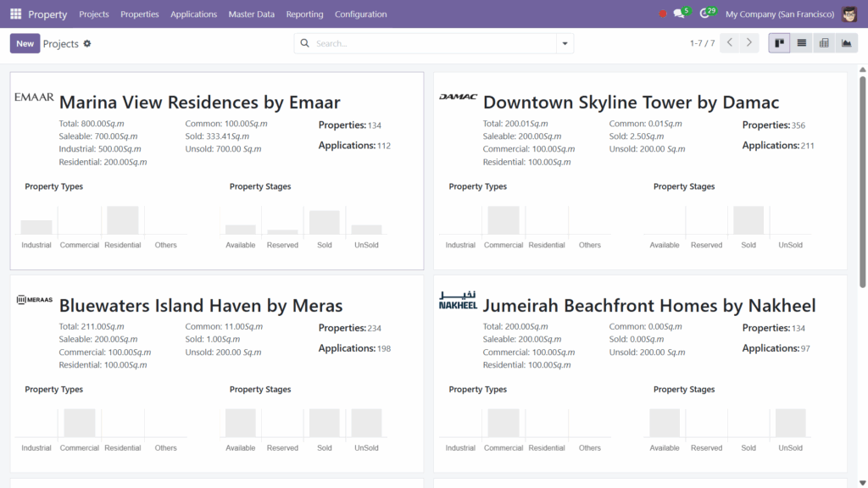Click Common: 11.00Sq.m on Bluewaters card
868x488 pixels.
coord(224,326)
